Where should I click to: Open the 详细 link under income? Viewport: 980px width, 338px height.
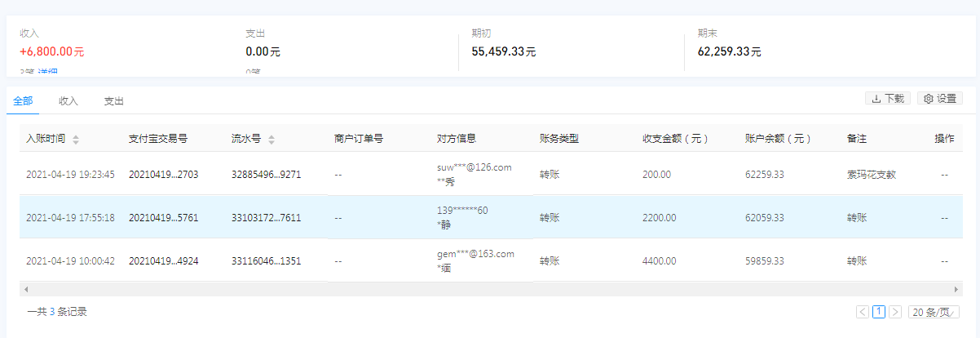point(47,73)
